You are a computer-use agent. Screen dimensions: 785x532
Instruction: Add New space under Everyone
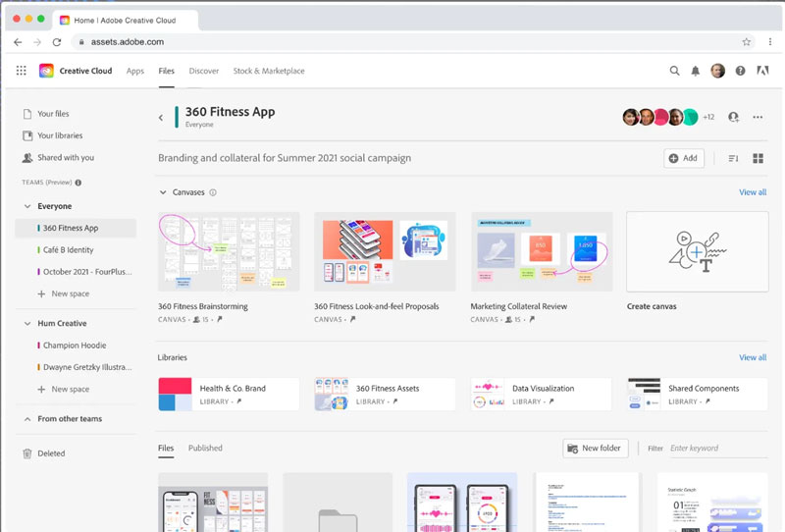(64, 294)
